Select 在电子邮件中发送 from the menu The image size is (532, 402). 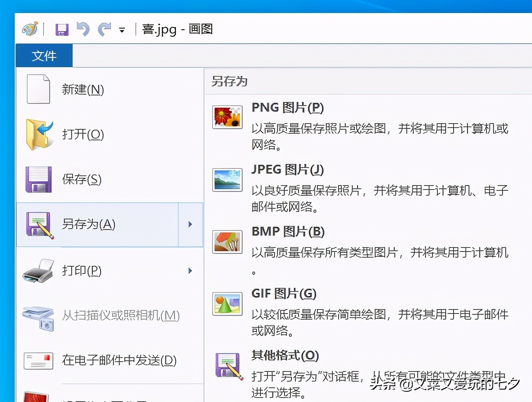coord(117,360)
